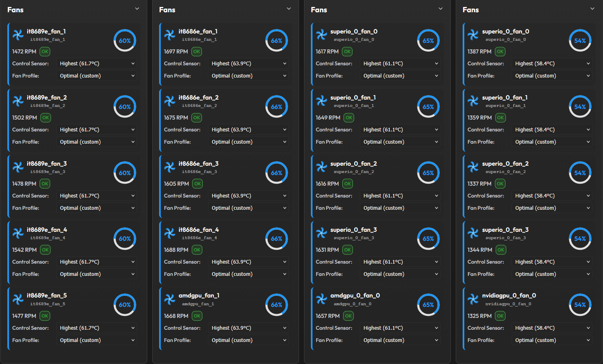The image size is (603, 364).
Task: Click the nvidiagpu_0_fan_0 fan name heading
Action: click(509, 295)
